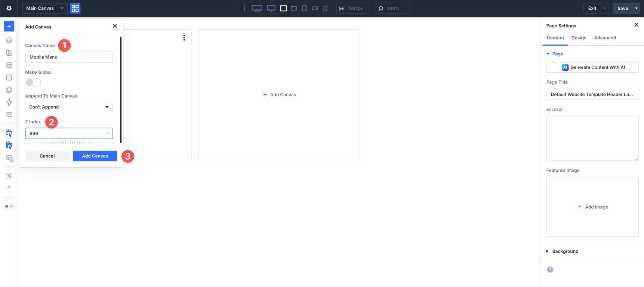Viewport: 644px width, 287px height.
Task: Switch to the small tablet landscape view
Action: tap(294, 8)
